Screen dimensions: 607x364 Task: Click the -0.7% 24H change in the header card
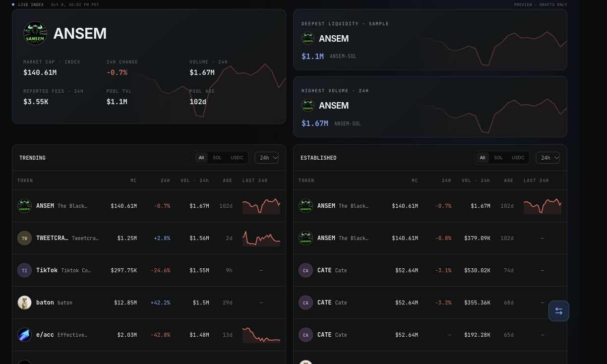[117, 72]
